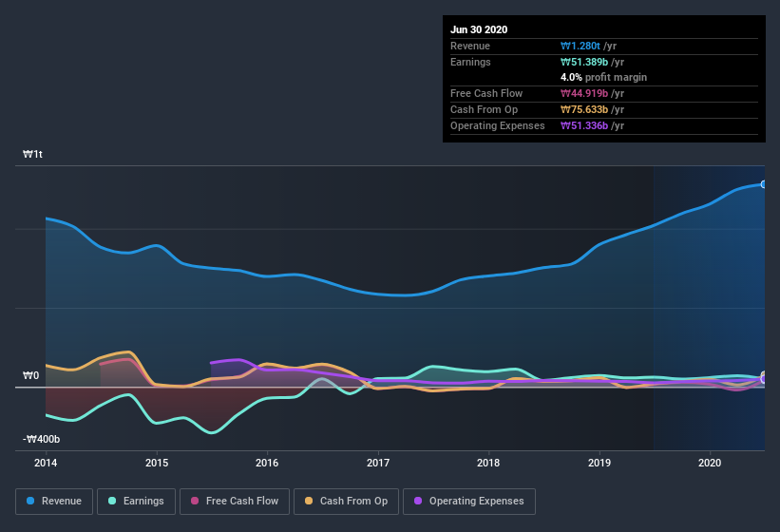This screenshot has height=532, width=780.
Task: Click the Operating Expenses label in tooltip
Action: pyautogui.click(x=498, y=125)
